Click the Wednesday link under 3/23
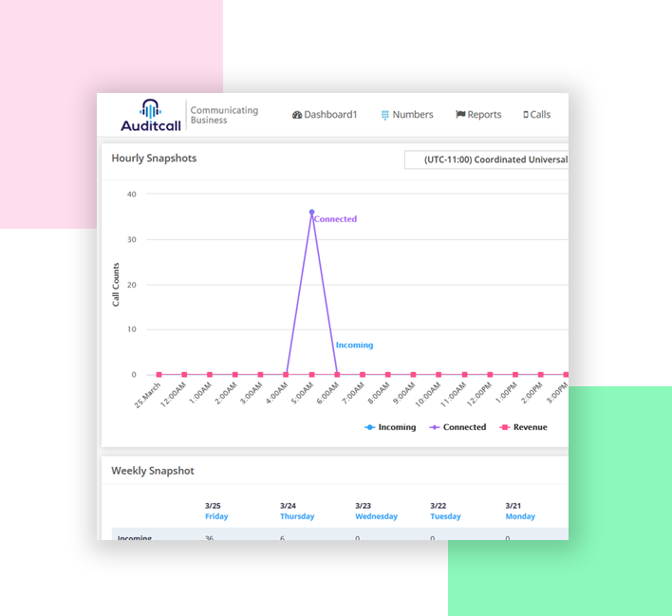The height and width of the screenshot is (616, 672). pyautogui.click(x=376, y=516)
